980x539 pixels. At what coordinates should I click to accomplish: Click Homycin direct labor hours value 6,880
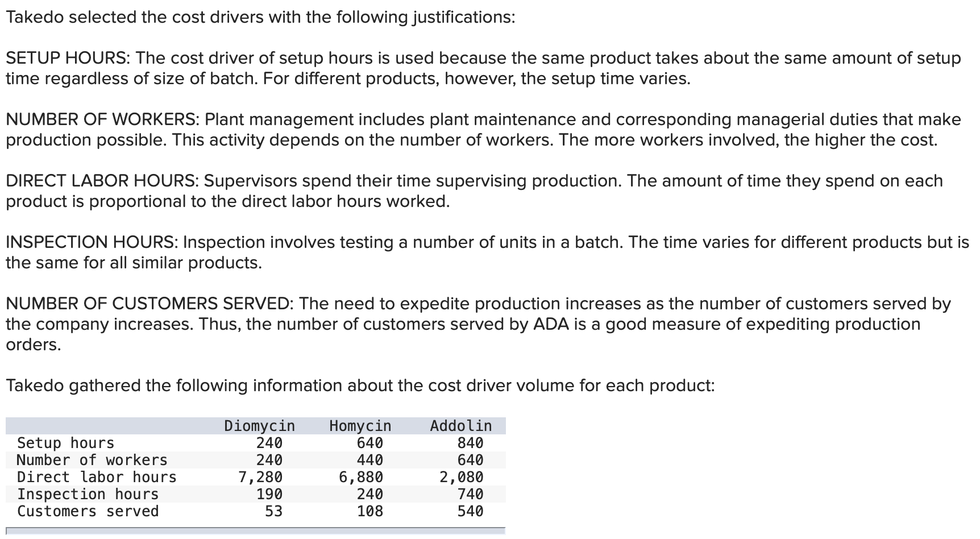click(361, 477)
